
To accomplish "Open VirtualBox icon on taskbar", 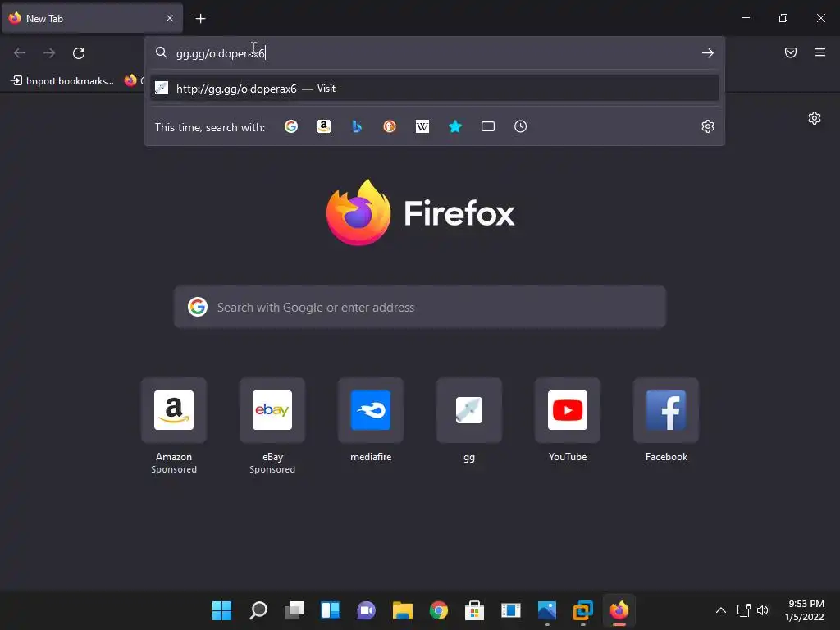I will [x=583, y=610].
